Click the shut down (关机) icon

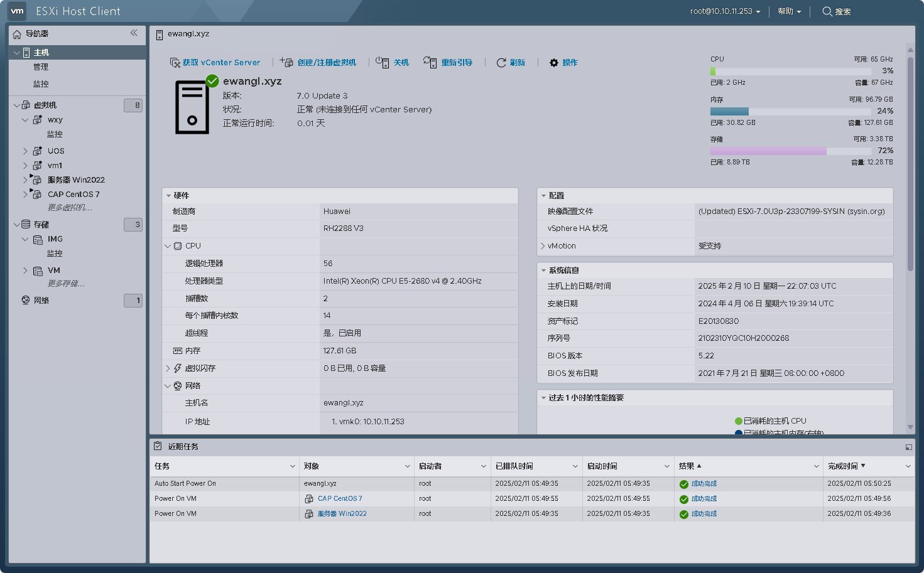pos(382,62)
